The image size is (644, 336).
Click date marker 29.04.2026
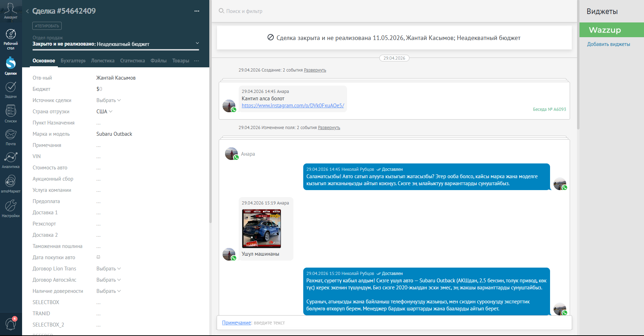point(394,58)
